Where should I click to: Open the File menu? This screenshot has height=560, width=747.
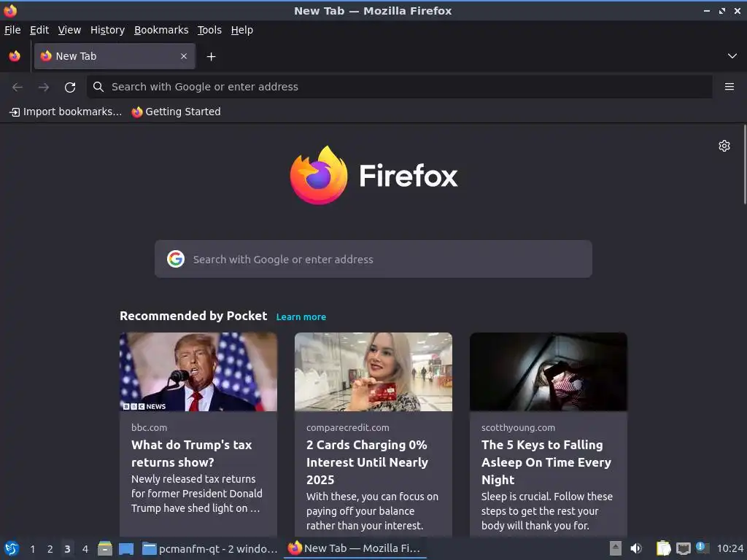(12, 30)
